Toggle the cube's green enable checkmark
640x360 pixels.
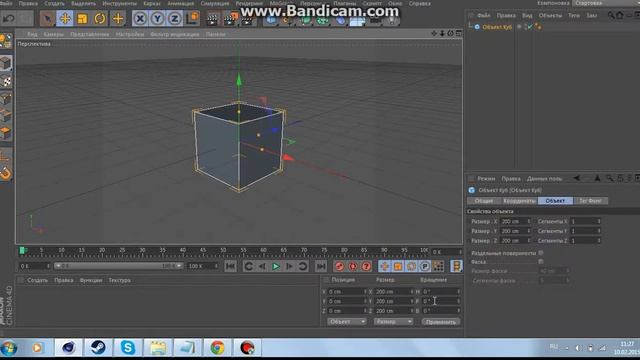(530, 27)
